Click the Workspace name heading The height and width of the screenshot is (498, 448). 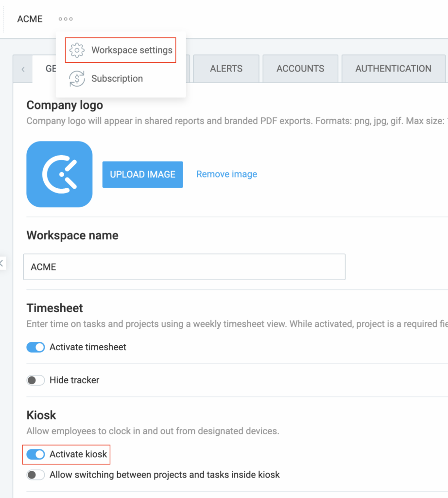click(x=72, y=235)
